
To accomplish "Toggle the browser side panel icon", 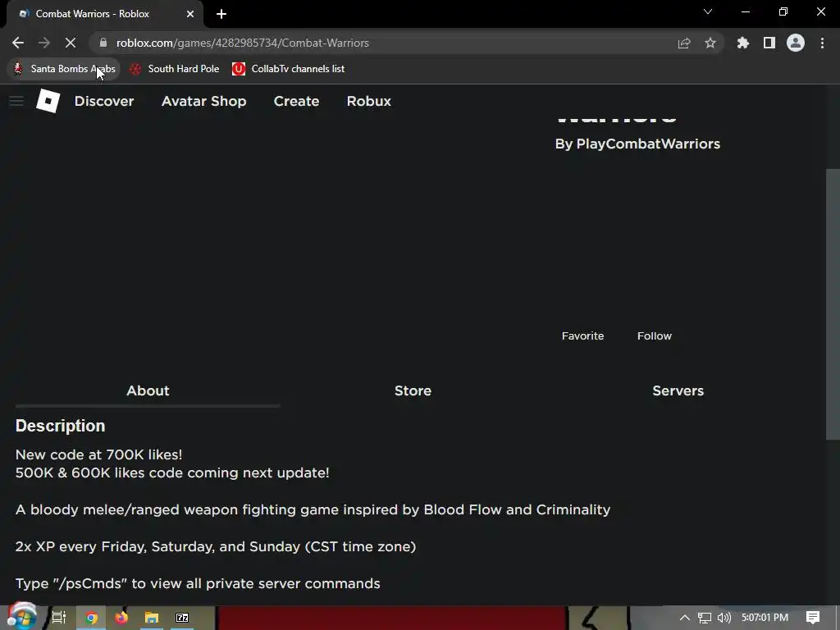I will (769, 43).
